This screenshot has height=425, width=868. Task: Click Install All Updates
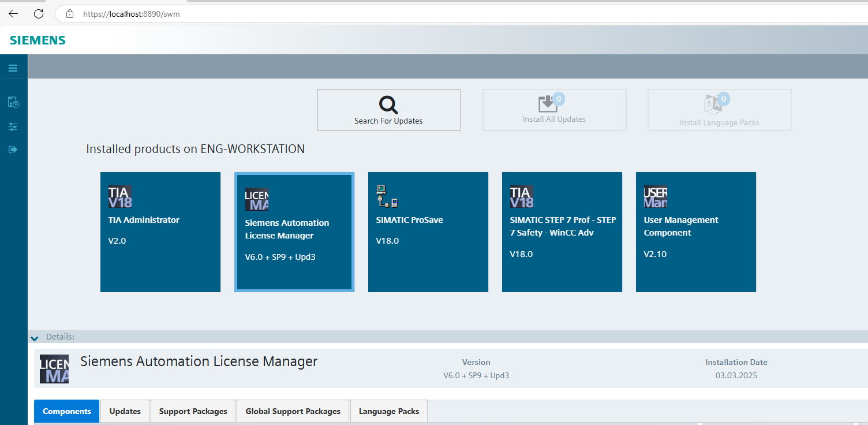coord(554,110)
